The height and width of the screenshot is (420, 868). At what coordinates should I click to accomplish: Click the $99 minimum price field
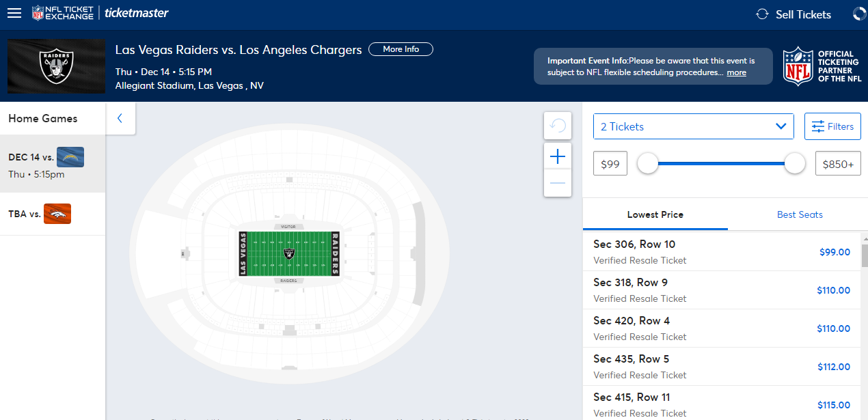pyautogui.click(x=610, y=164)
